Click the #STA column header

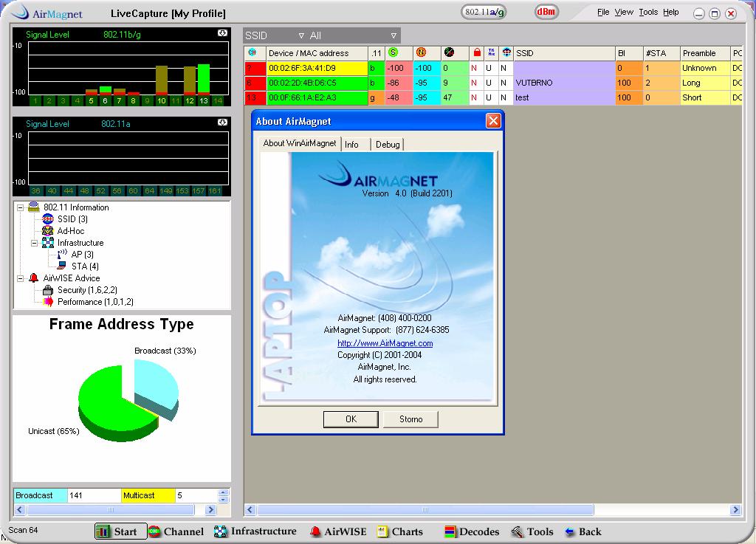(x=661, y=53)
